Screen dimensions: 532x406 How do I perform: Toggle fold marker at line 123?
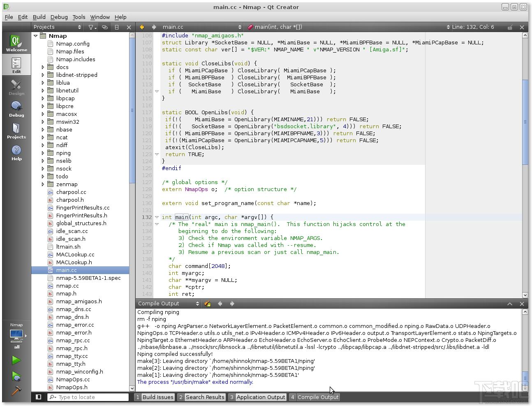(157, 154)
